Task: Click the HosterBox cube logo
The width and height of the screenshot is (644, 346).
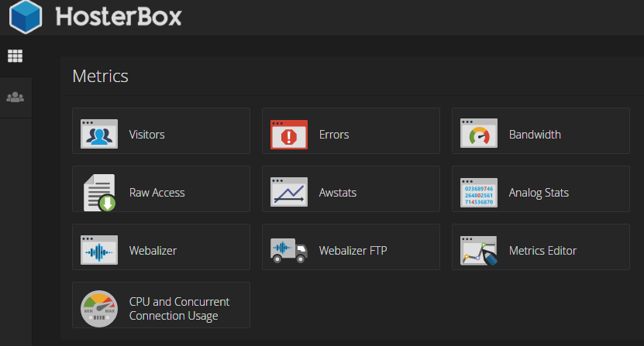Action: (26, 17)
